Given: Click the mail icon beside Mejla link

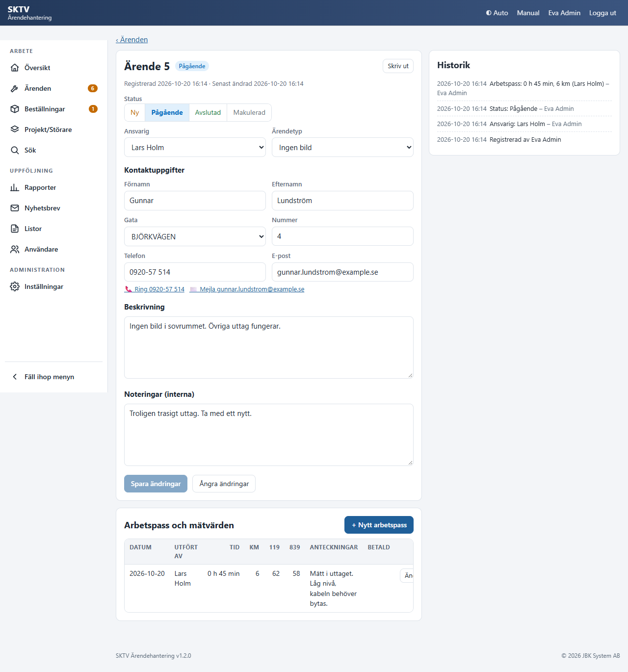Looking at the screenshot, I should tap(193, 289).
